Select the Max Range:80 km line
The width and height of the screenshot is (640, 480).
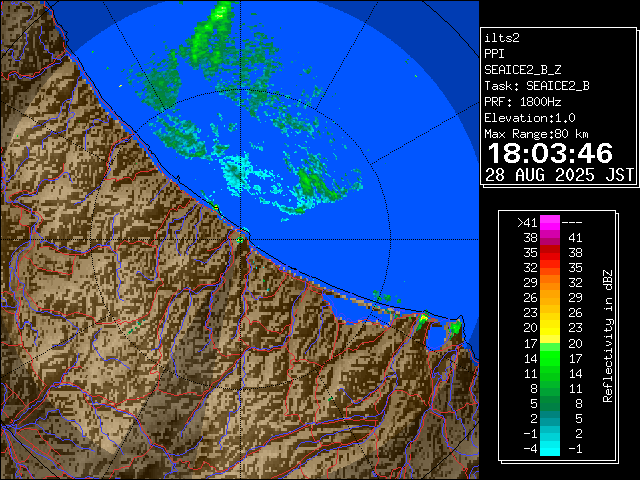(x=536, y=133)
